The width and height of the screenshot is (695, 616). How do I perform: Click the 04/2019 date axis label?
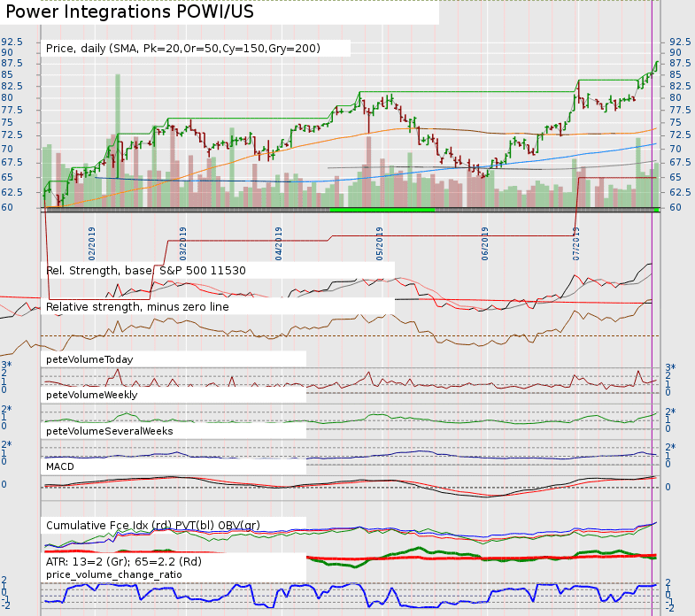(278, 243)
